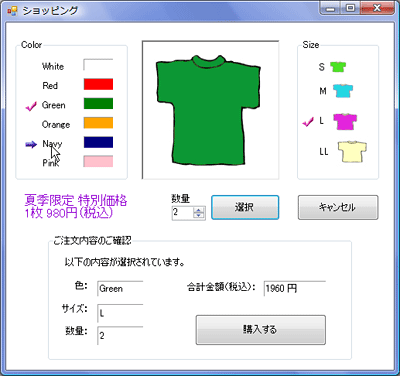The image size is (400, 376).
Task: Pick the red color swatch
Action: [x=98, y=84]
